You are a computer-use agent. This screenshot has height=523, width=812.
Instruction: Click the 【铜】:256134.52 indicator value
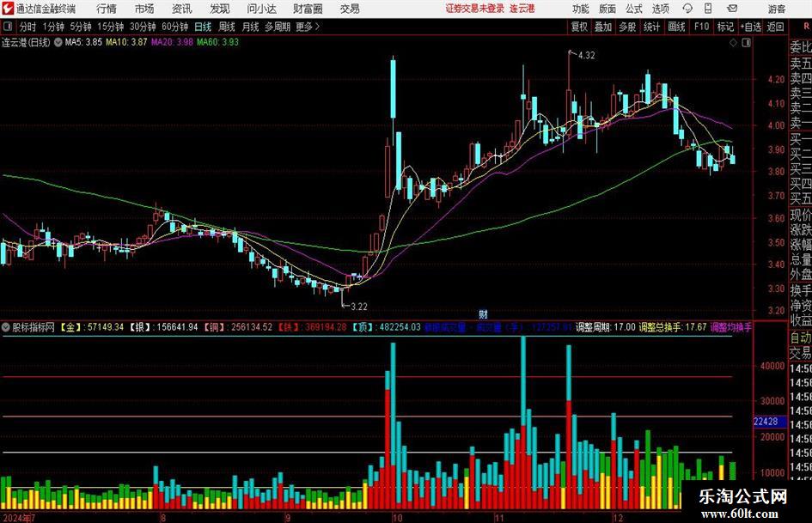click(237, 327)
